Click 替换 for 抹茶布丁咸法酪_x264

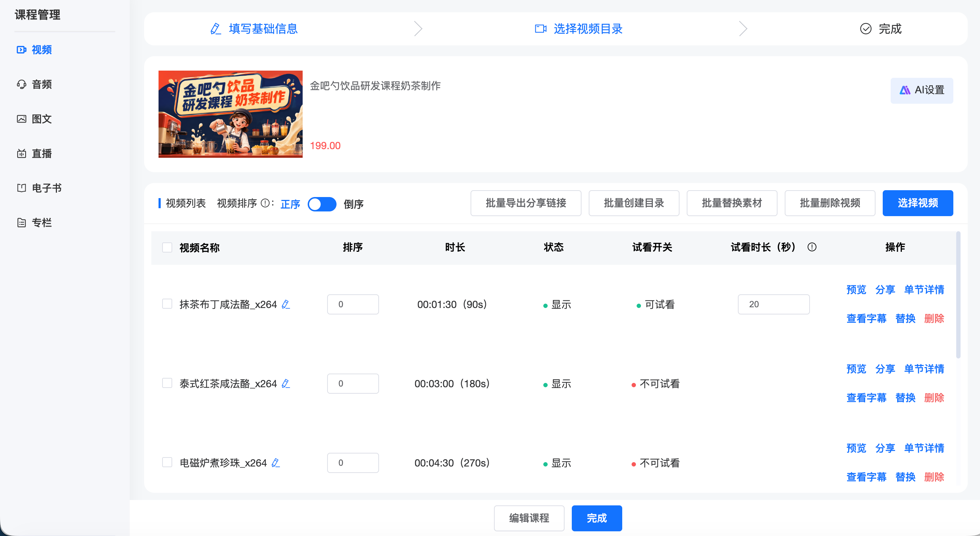click(905, 318)
